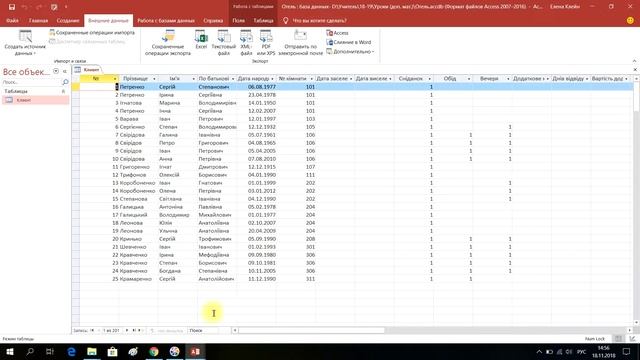This screenshot has width=640, height=360.
Task: Switch to the Таблица ribbon tab
Action: coord(263,20)
